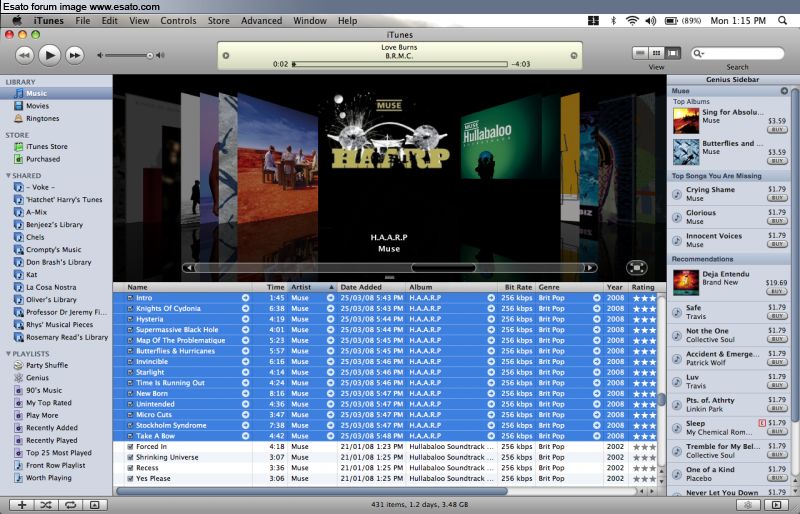
Task: Show or hide artwork viewer button
Action: click(x=94, y=505)
